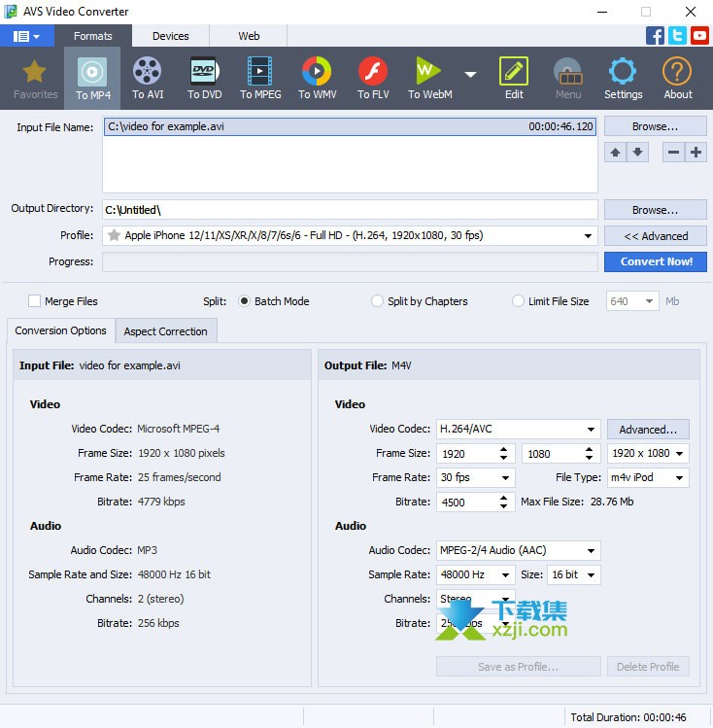Open the blue main menu button

[27, 36]
